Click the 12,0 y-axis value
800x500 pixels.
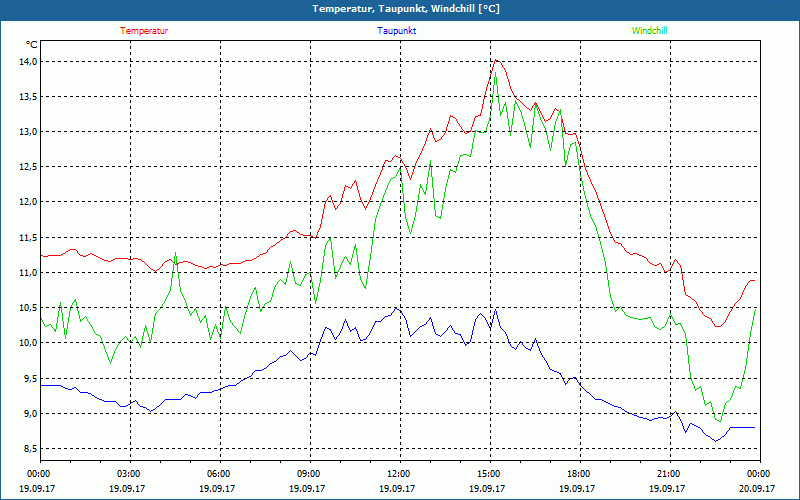coord(28,203)
